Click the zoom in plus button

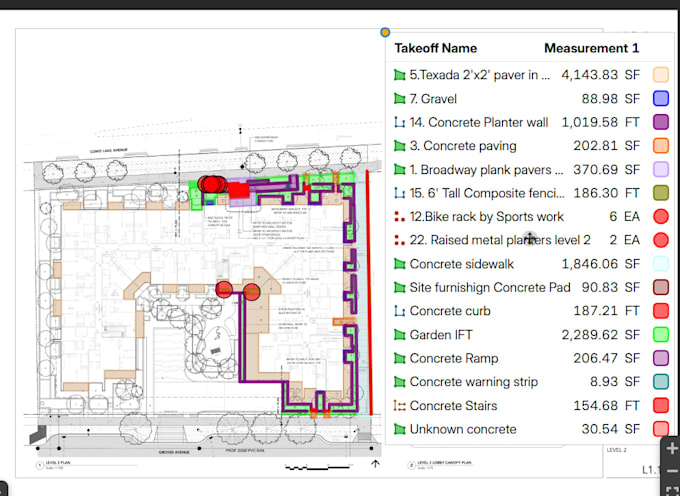tap(672, 448)
